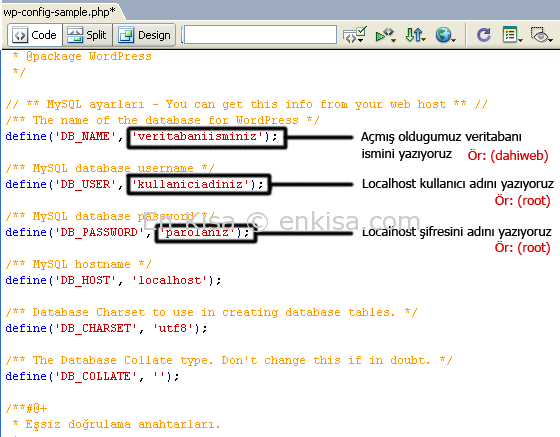
Task: Click 'veritabaniisminiz' database name value
Action: 197,136
